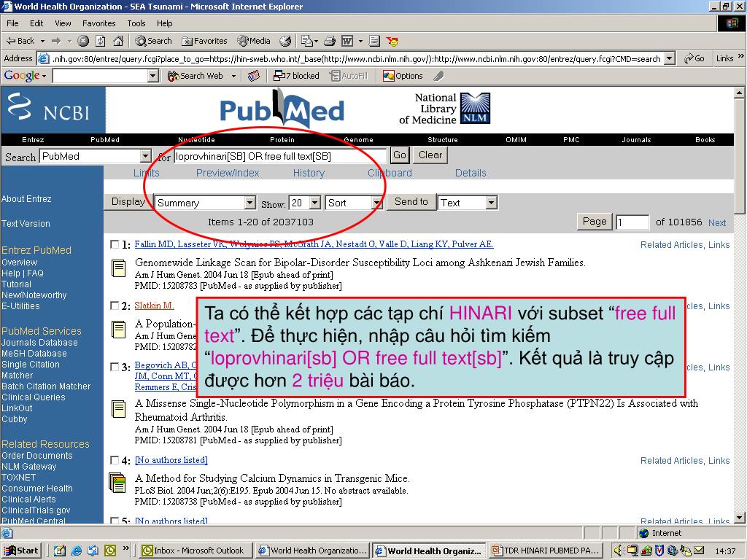Image resolution: width=747 pixels, height=560 pixels.
Task: Expand Google search box dropdown arrow
Action: (x=153, y=76)
